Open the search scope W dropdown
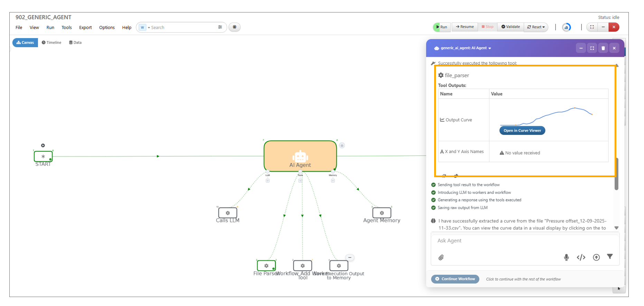 pyautogui.click(x=144, y=27)
